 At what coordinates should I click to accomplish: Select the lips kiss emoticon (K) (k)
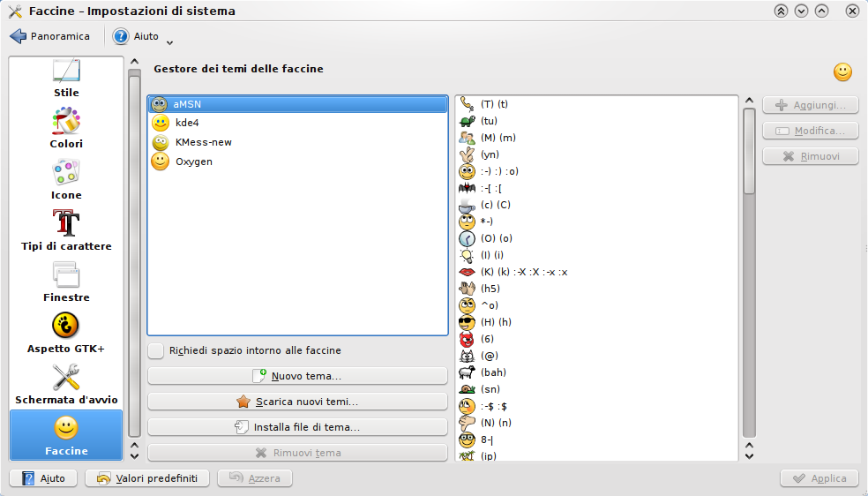pyautogui.click(x=596, y=272)
